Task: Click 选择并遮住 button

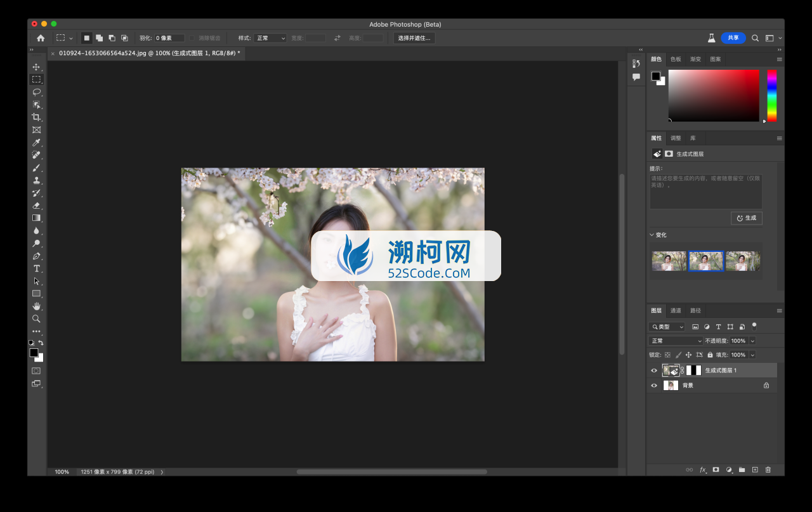Action: click(x=414, y=38)
